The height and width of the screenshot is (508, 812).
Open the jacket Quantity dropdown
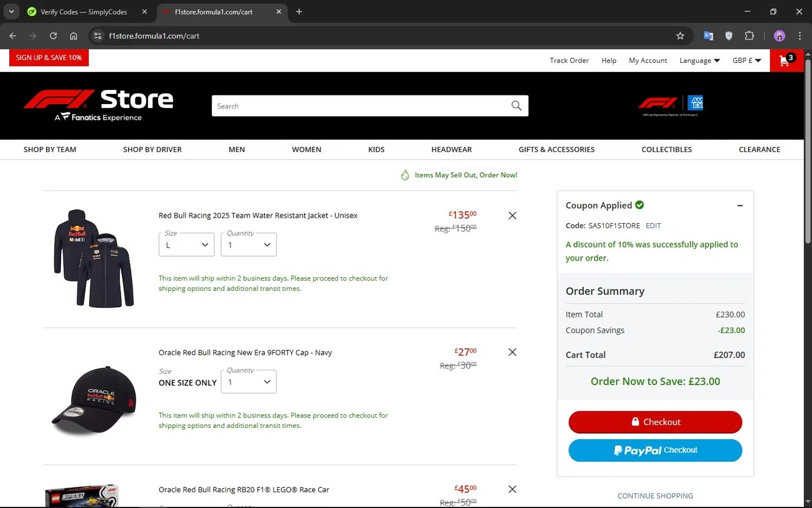(x=248, y=245)
